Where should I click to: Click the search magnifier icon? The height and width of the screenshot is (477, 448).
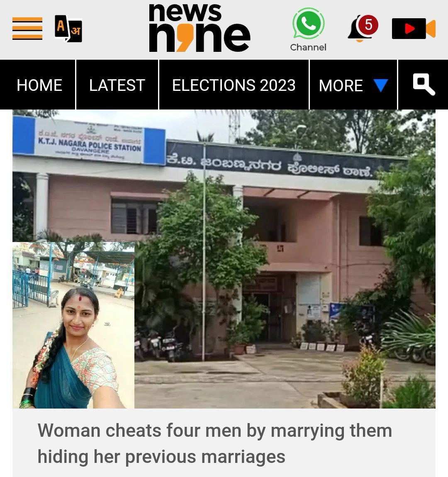(x=424, y=84)
